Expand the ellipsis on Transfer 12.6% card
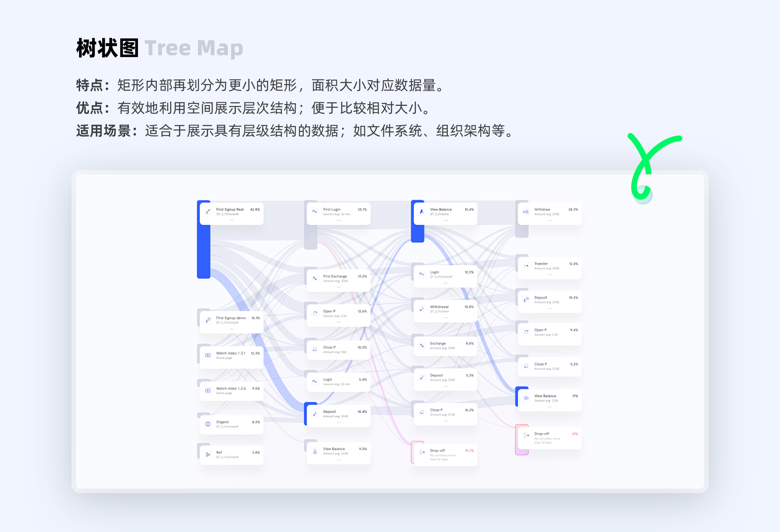 [x=550, y=275]
